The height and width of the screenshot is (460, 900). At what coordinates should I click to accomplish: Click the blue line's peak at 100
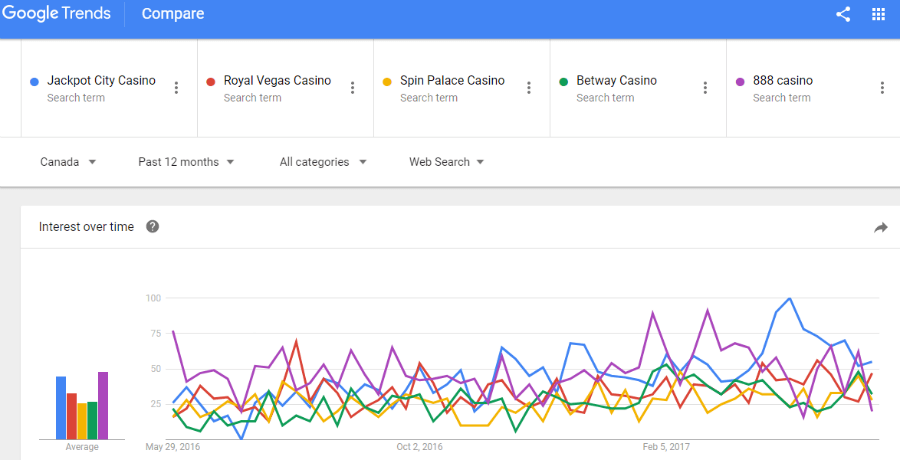coord(790,299)
